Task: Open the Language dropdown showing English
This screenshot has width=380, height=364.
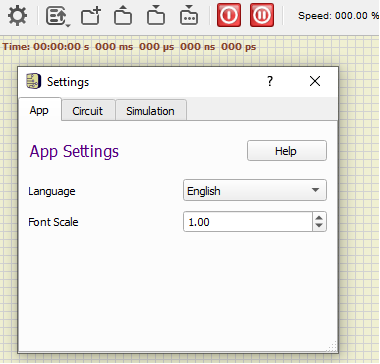Action: point(255,190)
